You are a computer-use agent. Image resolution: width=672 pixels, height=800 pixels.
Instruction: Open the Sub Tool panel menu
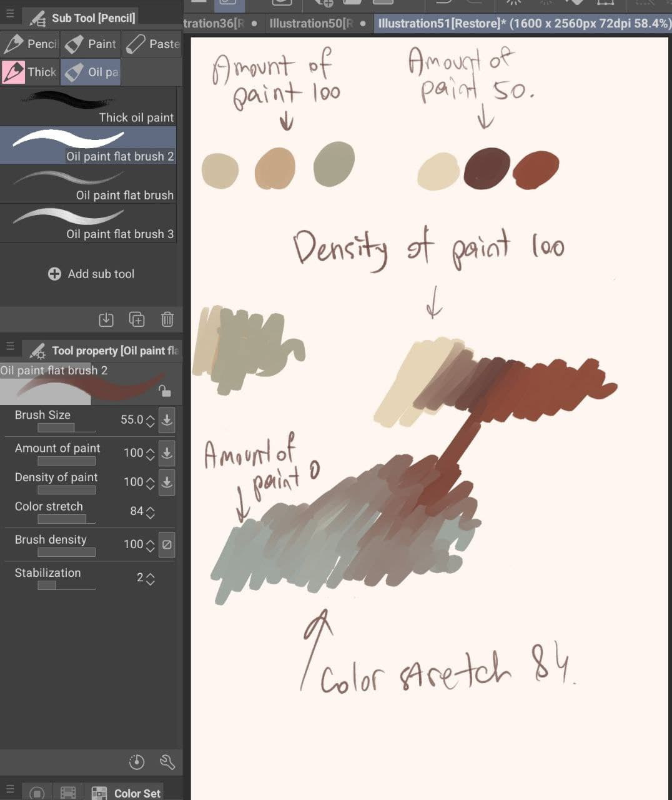pyautogui.click(x=10, y=13)
